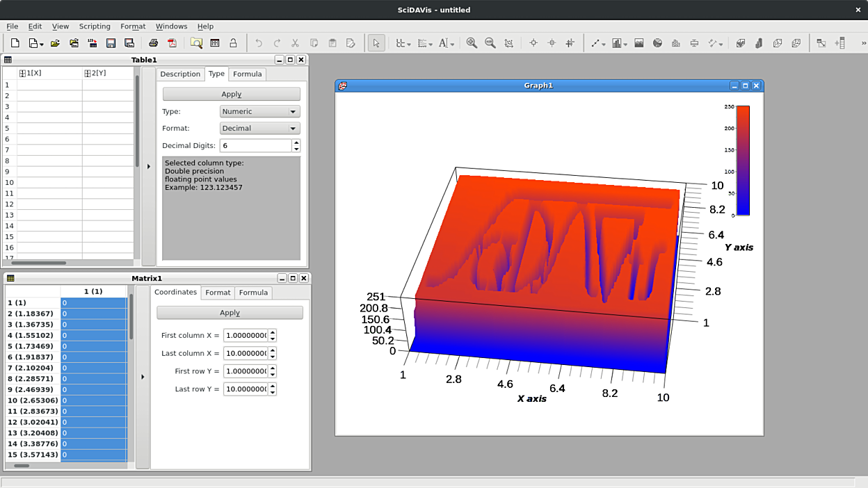The width and height of the screenshot is (868, 488).
Task: Increase Decimal Digits using the up arrow
Action: pos(296,143)
